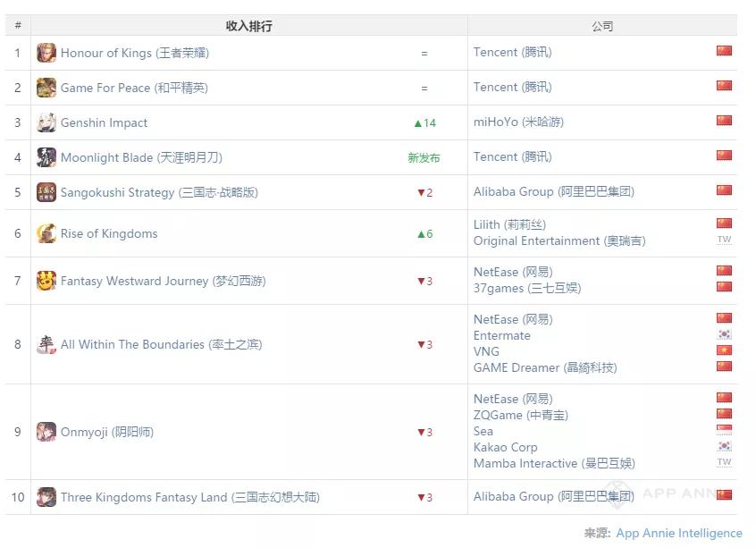This screenshot has width=756, height=548.
Task: Click the ▲6 rank change for Rise of Kingdoms
Action: [x=424, y=234]
